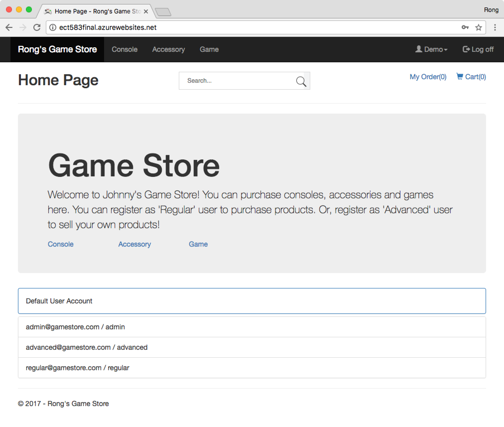Click the Home Page heading
This screenshot has height=427, width=504.
[x=58, y=80]
